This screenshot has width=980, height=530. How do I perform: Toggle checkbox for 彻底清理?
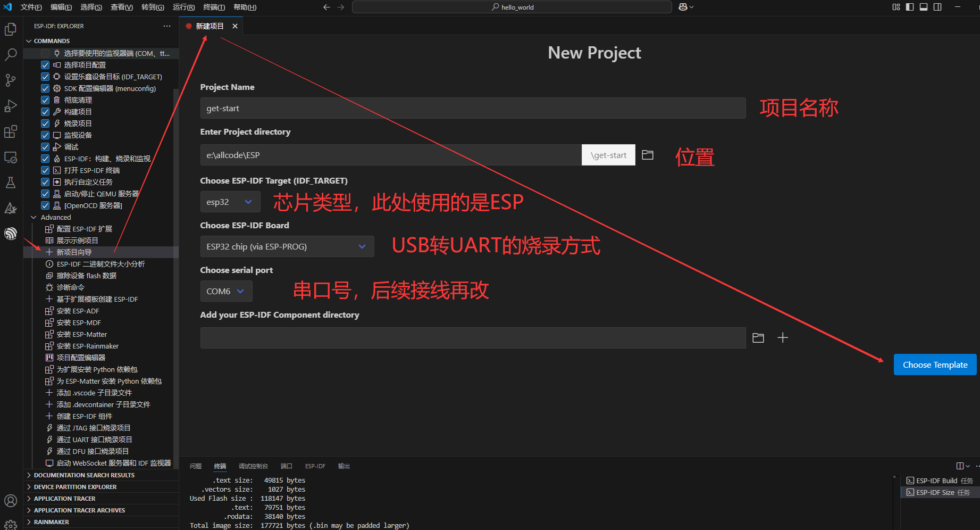pyautogui.click(x=45, y=100)
